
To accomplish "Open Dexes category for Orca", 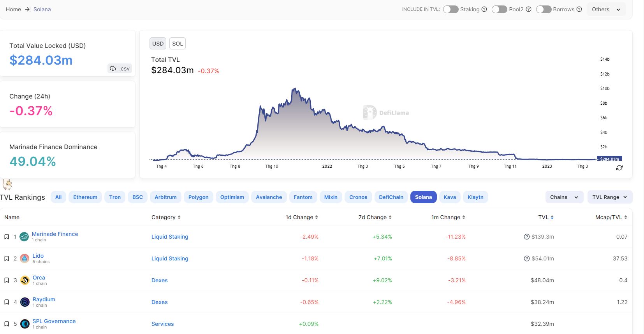I will [160, 280].
